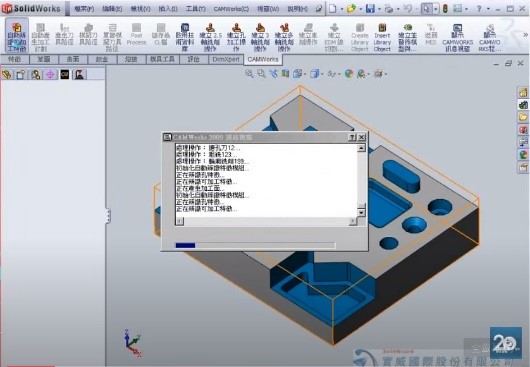Open the CAMWorks(C) menu
530x367 pixels.
(231, 9)
